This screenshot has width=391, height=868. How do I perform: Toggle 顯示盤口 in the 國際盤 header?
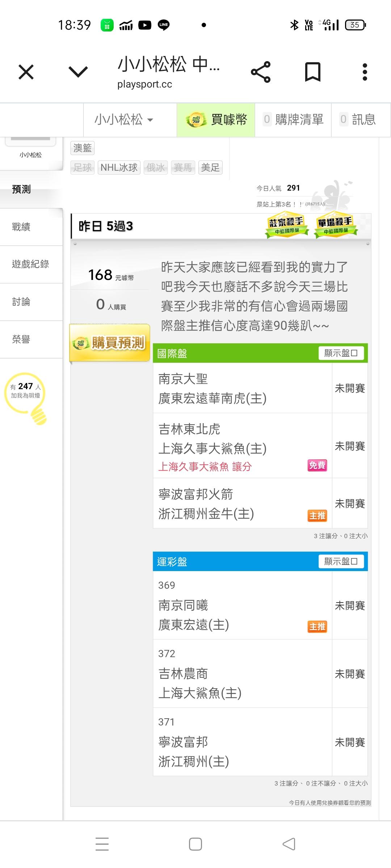(341, 353)
